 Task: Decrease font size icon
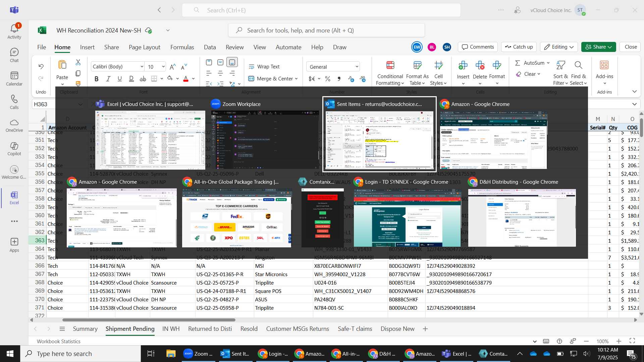pyautogui.click(x=184, y=67)
